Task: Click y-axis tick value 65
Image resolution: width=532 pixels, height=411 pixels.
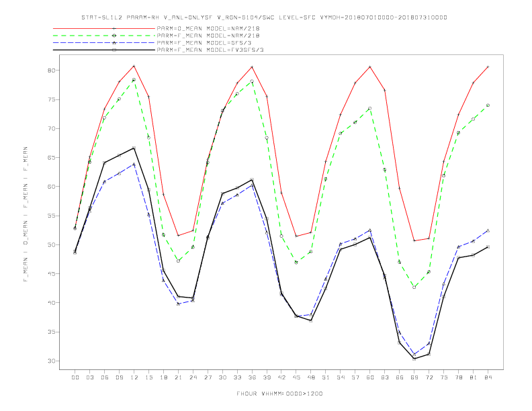Action: point(51,157)
